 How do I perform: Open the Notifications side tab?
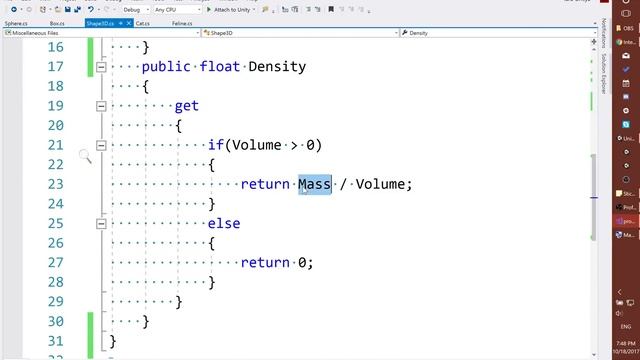tap(604, 33)
